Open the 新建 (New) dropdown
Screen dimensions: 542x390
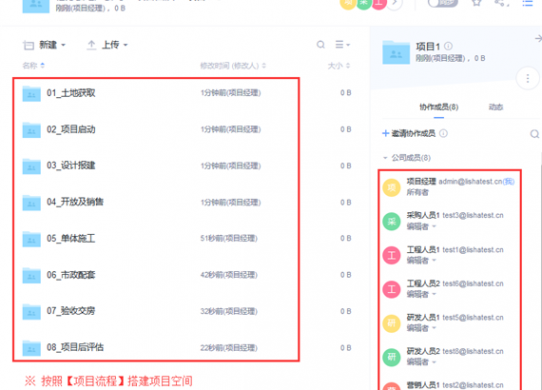[44, 45]
